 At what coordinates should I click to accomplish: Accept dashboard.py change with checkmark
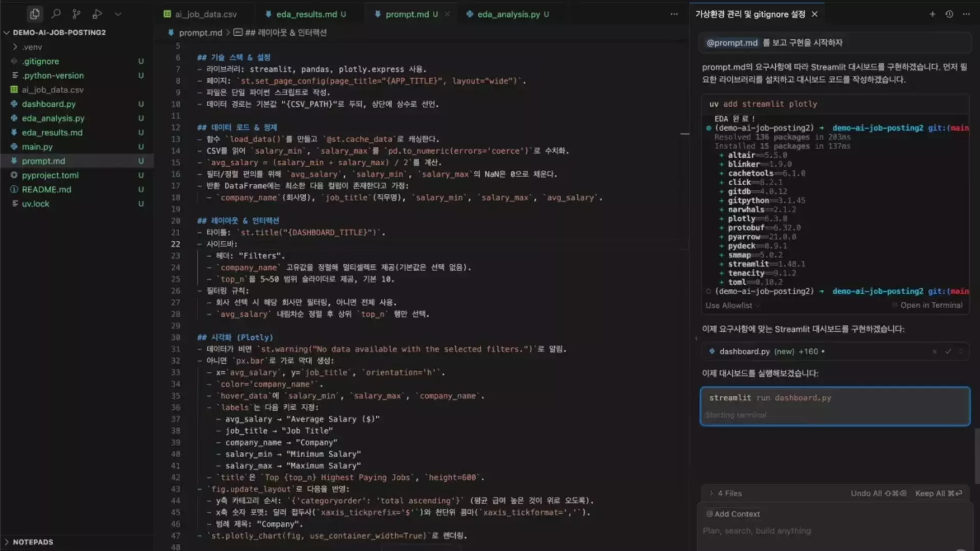click(x=948, y=352)
